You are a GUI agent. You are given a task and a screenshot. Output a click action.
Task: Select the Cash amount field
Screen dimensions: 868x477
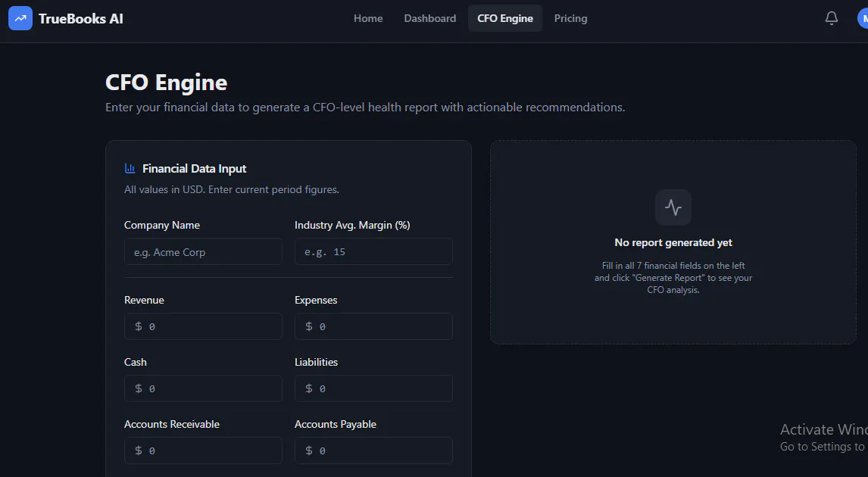203,388
